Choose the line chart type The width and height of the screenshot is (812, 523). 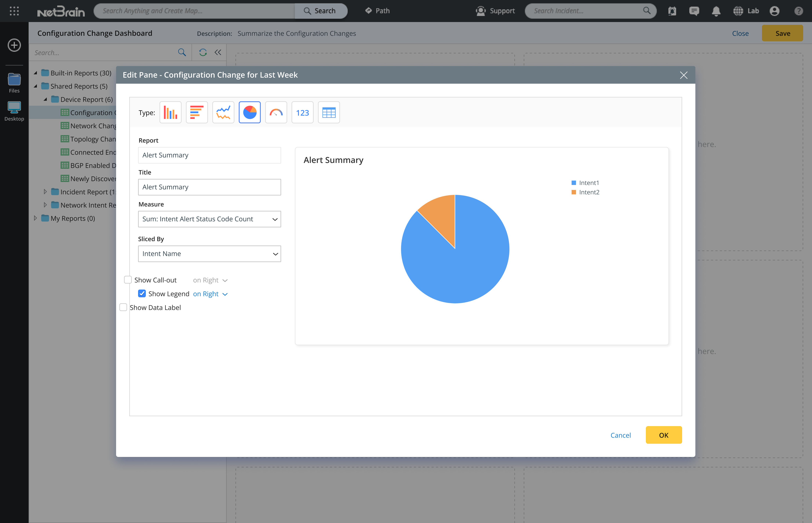coord(223,112)
